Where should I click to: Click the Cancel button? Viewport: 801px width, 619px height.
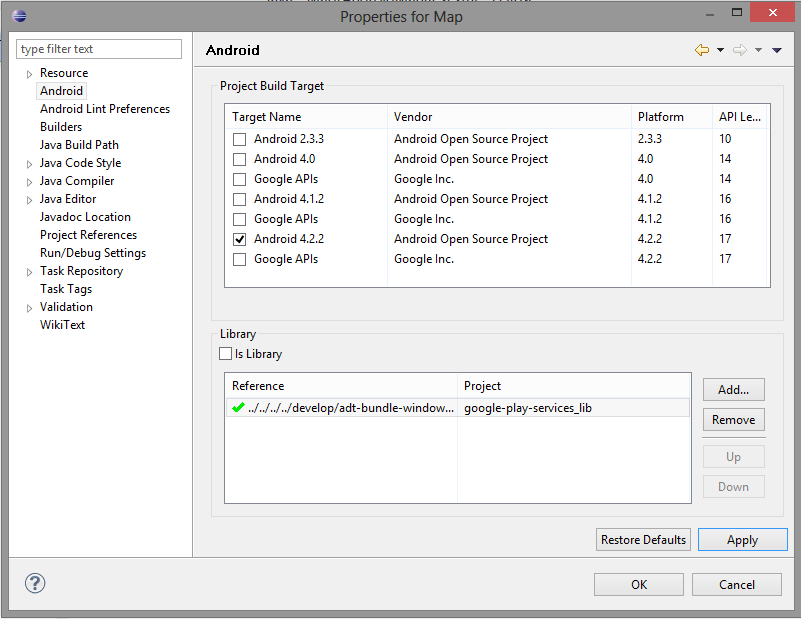tap(737, 584)
